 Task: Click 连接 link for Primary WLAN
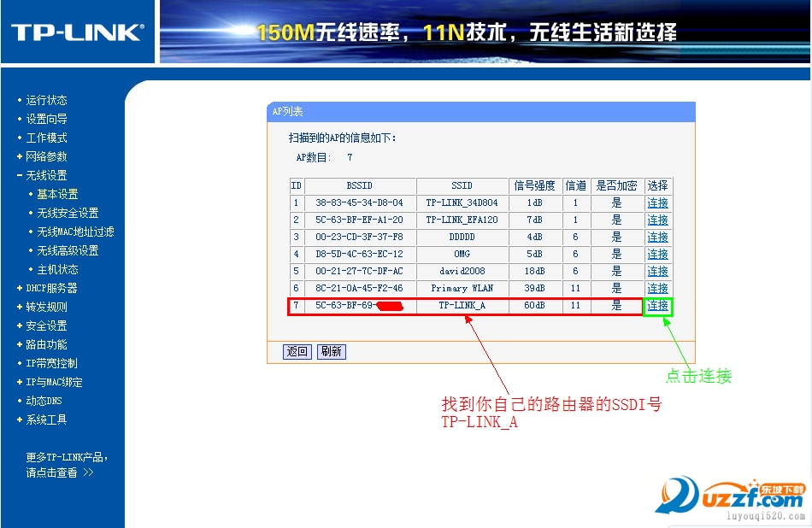point(657,289)
